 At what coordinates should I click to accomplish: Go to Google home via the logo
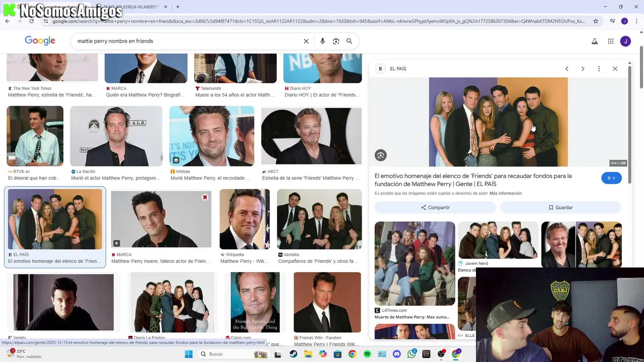[40, 41]
